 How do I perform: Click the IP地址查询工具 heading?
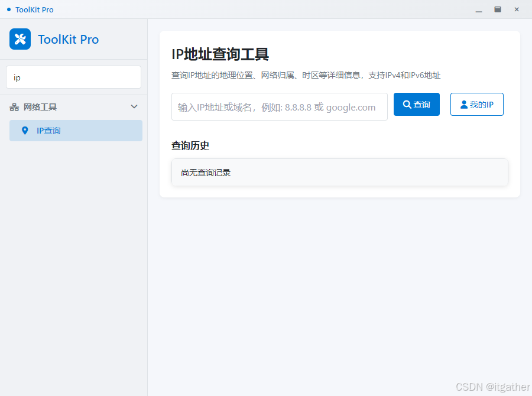(220, 54)
